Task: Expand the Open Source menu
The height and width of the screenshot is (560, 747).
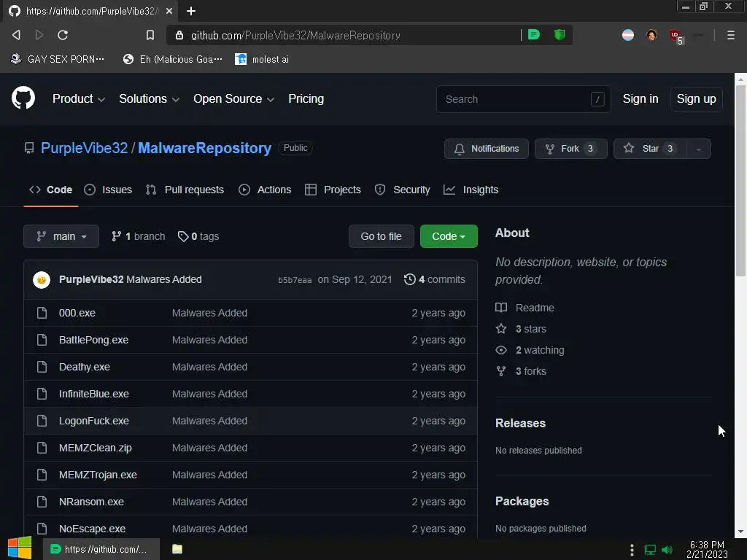Action: [x=233, y=98]
